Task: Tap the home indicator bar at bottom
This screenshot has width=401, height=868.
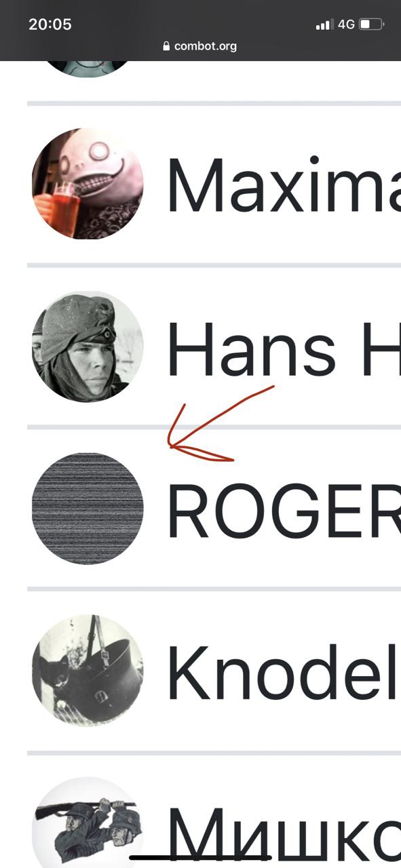Action: click(x=200, y=858)
